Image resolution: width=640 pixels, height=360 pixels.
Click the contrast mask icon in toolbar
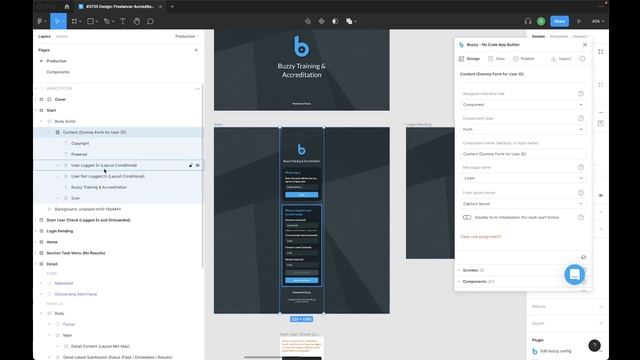click(335, 21)
